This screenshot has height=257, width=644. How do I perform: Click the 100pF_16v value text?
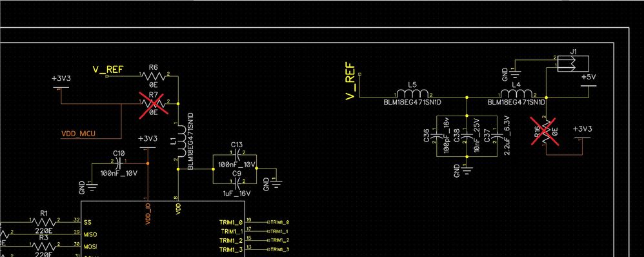pyautogui.click(x=447, y=135)
